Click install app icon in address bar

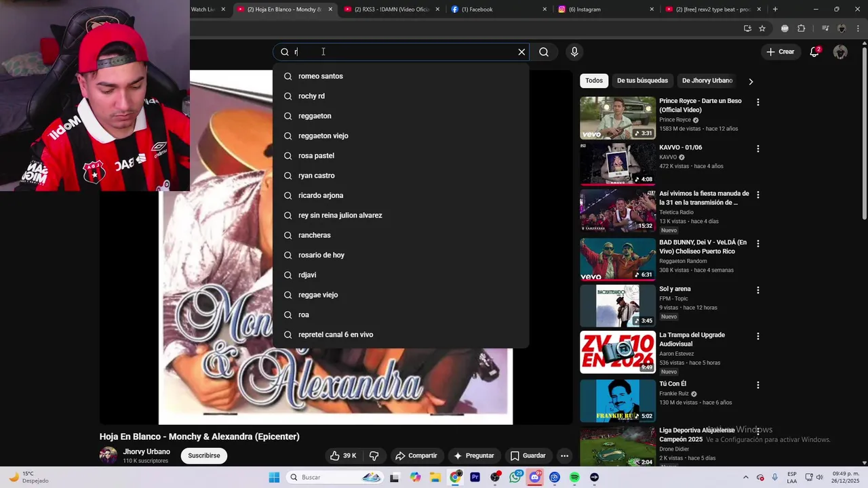(747, 28)
